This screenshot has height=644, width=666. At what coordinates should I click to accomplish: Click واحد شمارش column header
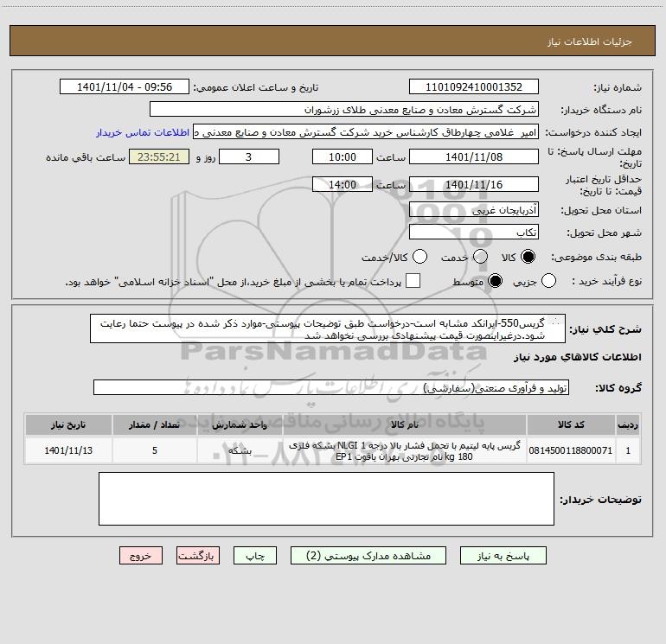(x=240, y=425)
